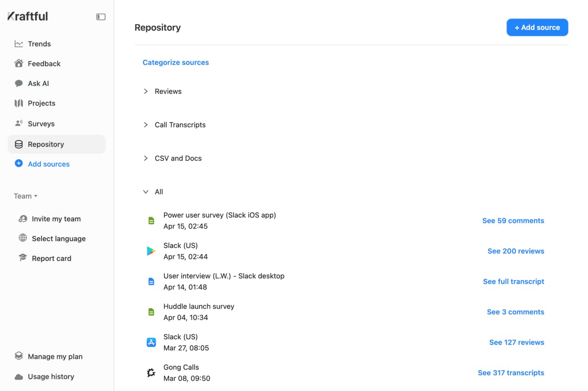Click the Ask AI chat bubble icon
The image size is (588, 391).
(x=19, y=83)
